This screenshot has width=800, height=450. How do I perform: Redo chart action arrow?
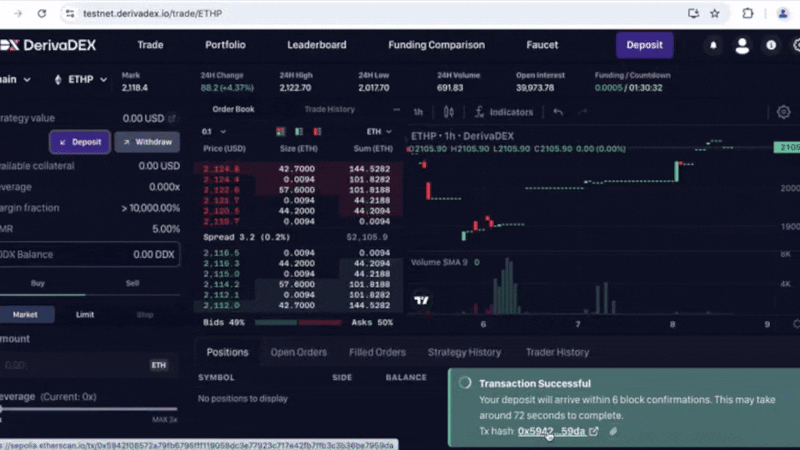(x=582, y=112)
